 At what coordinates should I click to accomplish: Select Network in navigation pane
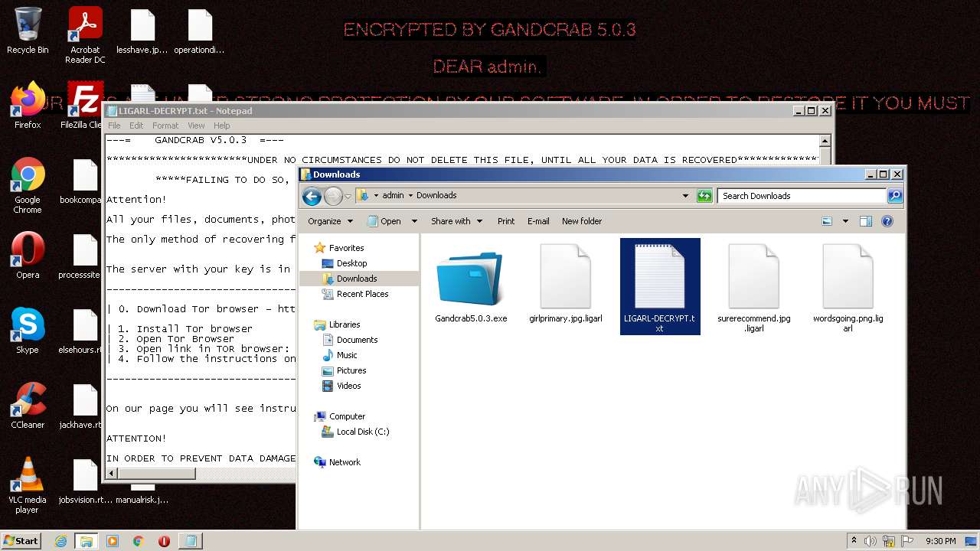[x=345, y=462]
